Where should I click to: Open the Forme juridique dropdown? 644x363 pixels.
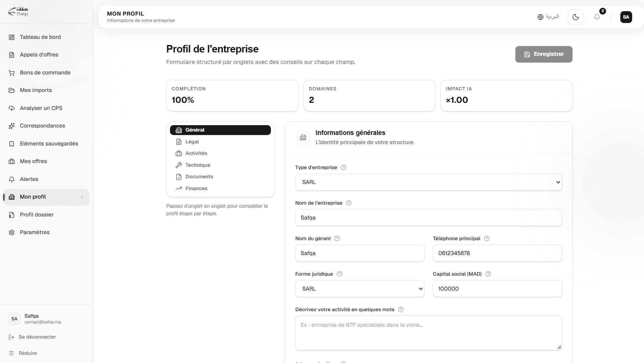click(360, 289)
